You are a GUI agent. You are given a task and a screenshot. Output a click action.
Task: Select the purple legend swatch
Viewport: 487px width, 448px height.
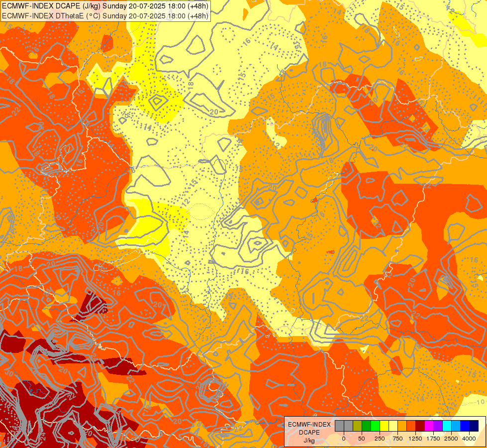438,426
